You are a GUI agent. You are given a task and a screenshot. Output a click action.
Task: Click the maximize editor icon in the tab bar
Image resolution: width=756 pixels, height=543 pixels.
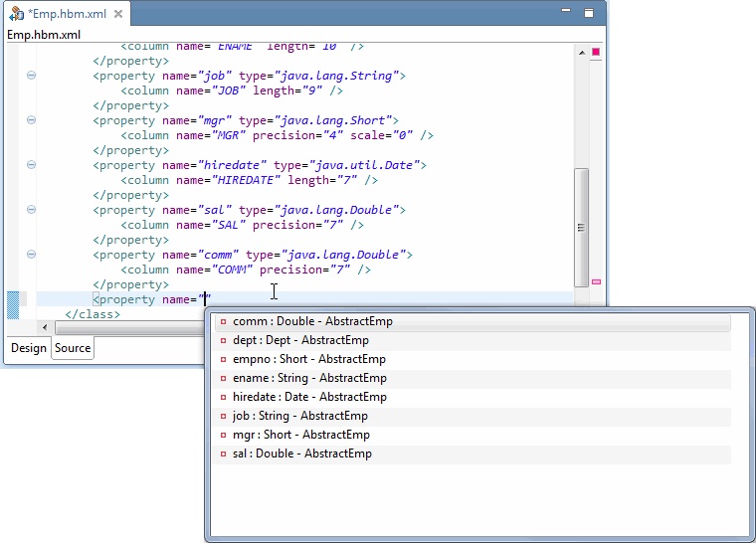(x=588, y=13)
